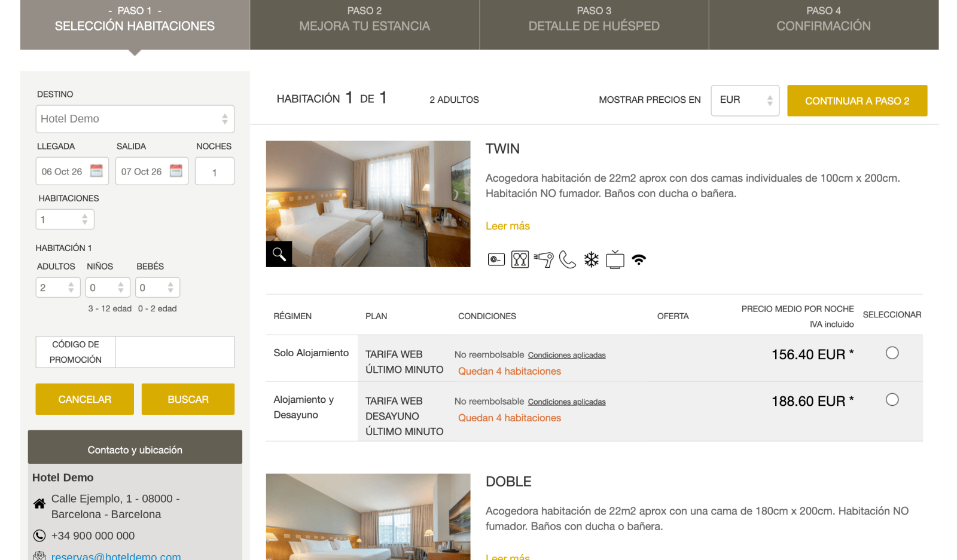Screen dimensions: 957x560
Task: Click the Doble room photo thumbnail
Action: [368, 517]
